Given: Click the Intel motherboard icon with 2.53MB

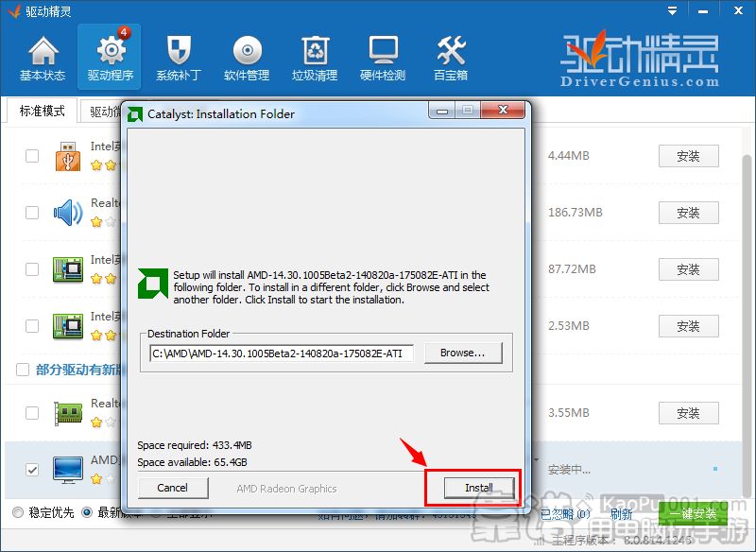Looking at the screenshot, I should point(68,326).
